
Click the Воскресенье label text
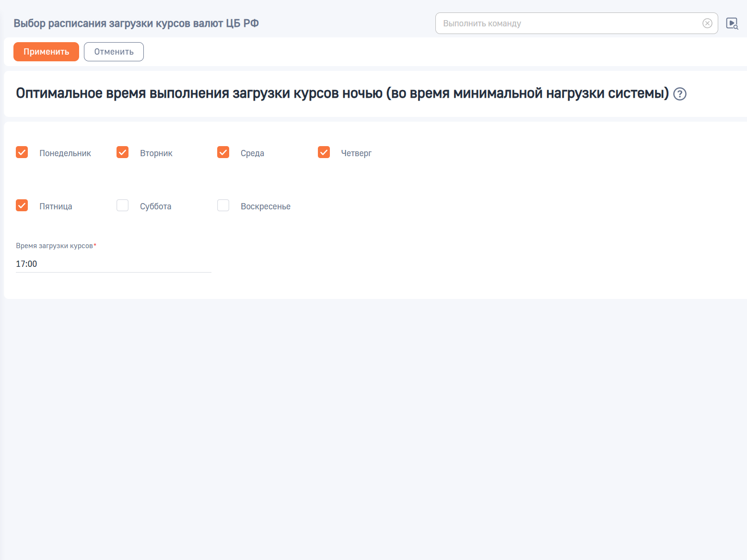pos(266,206)
